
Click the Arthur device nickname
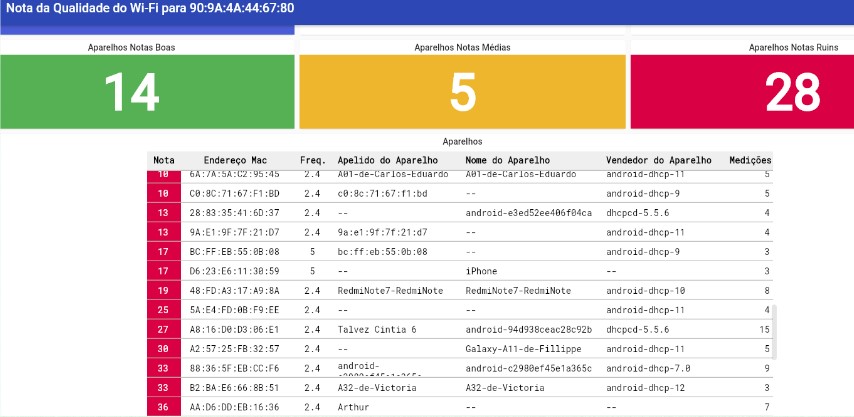(353, 407)
